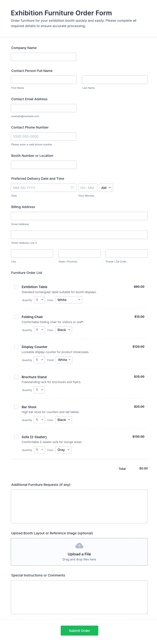The image size is (157, 644).
Task: Tick the Folding Chair checkbox
Action: (x=16, y=317)
